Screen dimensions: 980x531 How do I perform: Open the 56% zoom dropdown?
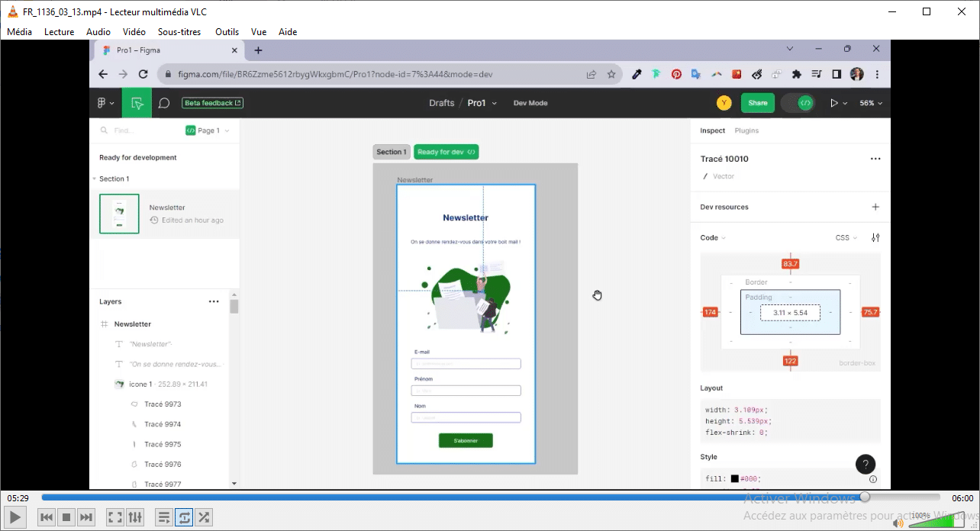pyautogui.click(x=871, y=103)
